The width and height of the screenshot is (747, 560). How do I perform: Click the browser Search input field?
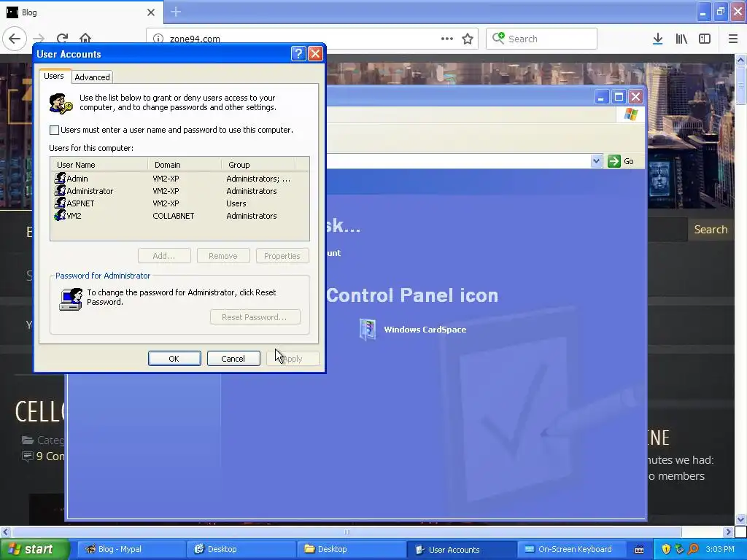[541, 39]
